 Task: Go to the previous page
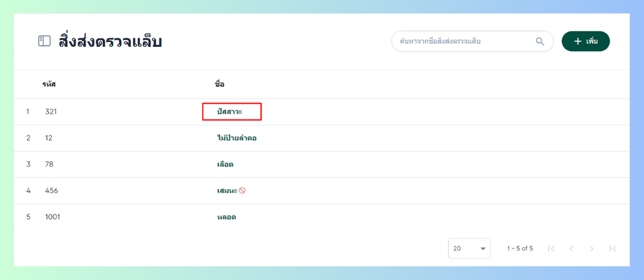click(x=571, y=248)
